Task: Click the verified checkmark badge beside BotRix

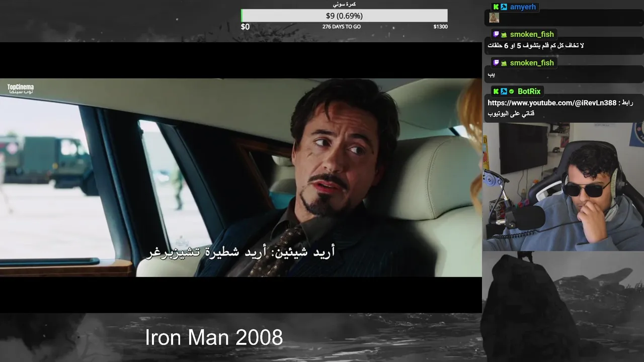Action: point(512,92)
